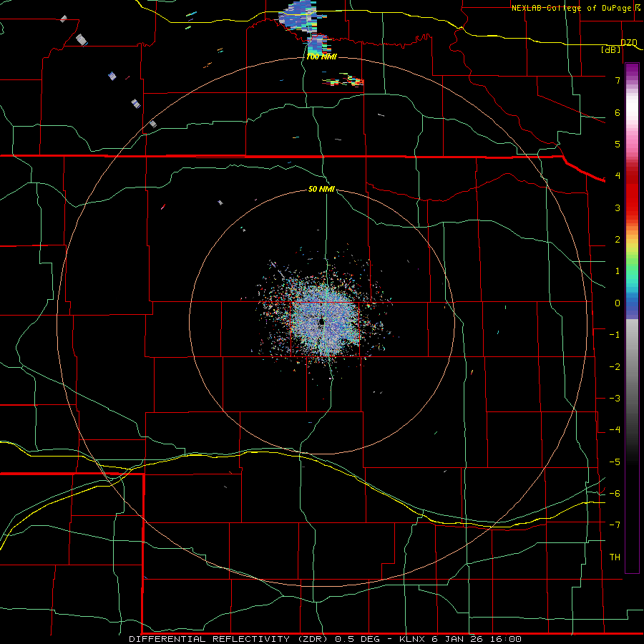Click the [dB] unit label
644x644 pixels.
click(x=611, y=50)
